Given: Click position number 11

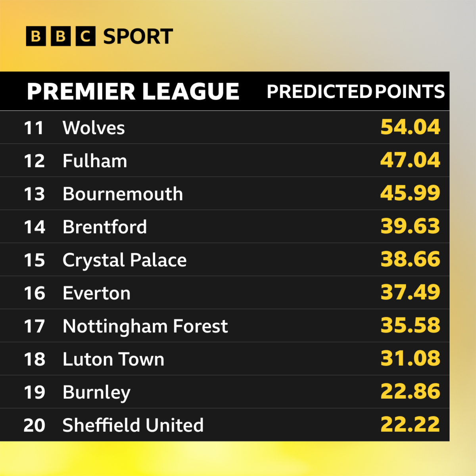Looking at the screenshot, I should [x=34, y=128].
